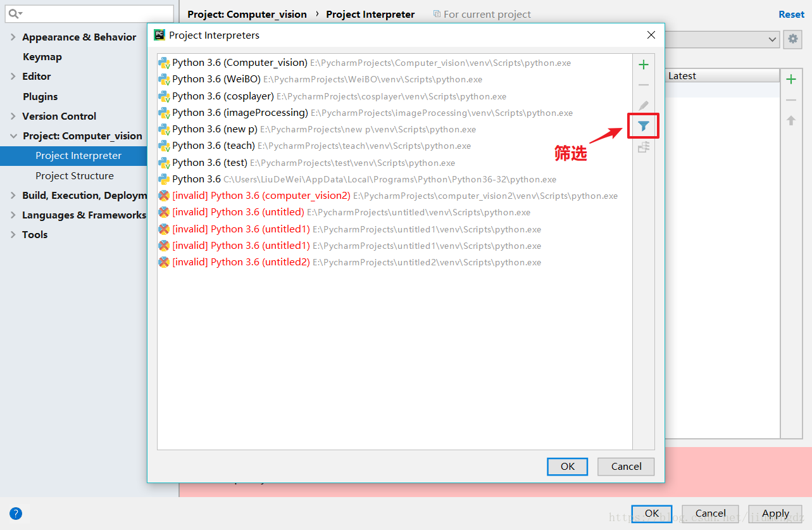
Task: Click the Reset link at the top right
Action: pyautogui.click(x=790, y=13)
